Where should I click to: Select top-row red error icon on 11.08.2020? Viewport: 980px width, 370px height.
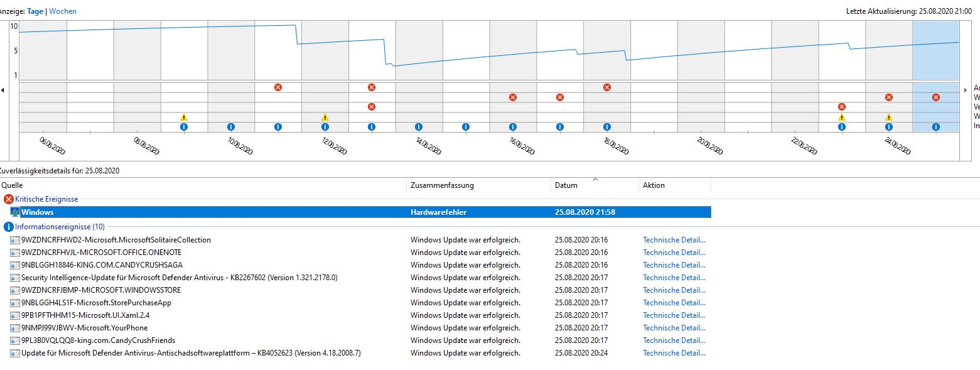278,87
